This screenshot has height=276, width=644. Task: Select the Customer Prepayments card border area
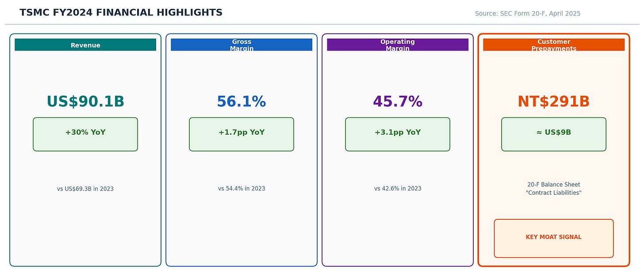click(554, 150)
